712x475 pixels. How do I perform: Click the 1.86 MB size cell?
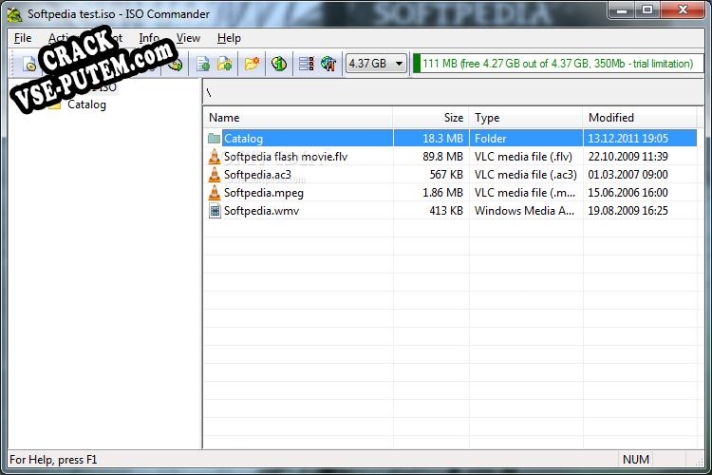(442, 193)
